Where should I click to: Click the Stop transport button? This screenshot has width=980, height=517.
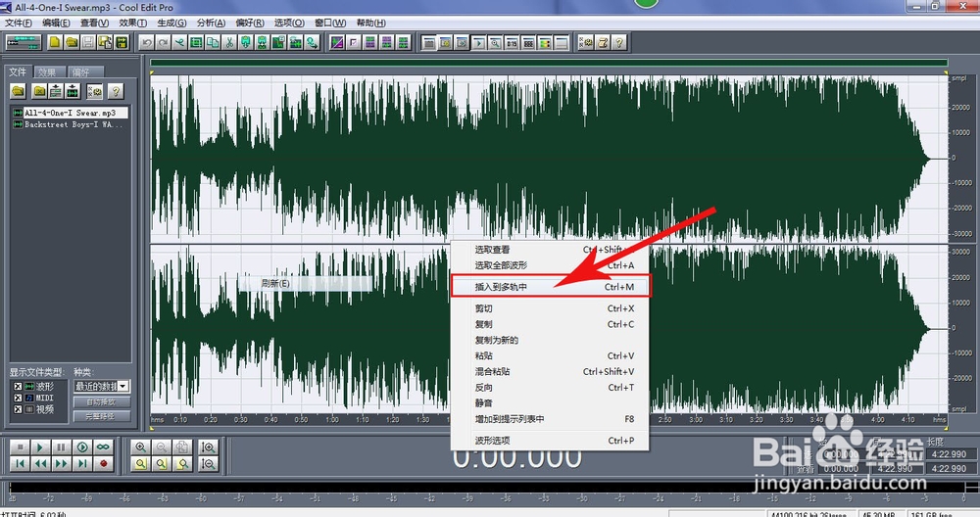tap(20, 447)
